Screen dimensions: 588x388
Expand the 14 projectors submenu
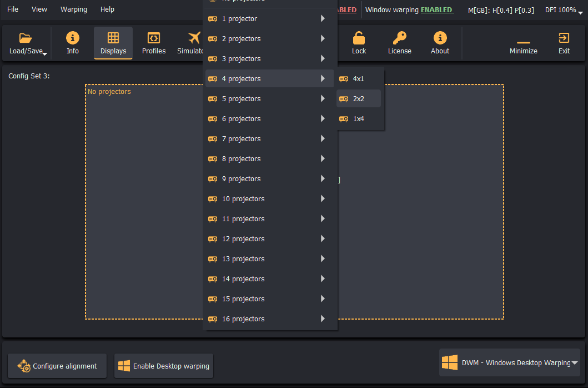coord(270,279)
